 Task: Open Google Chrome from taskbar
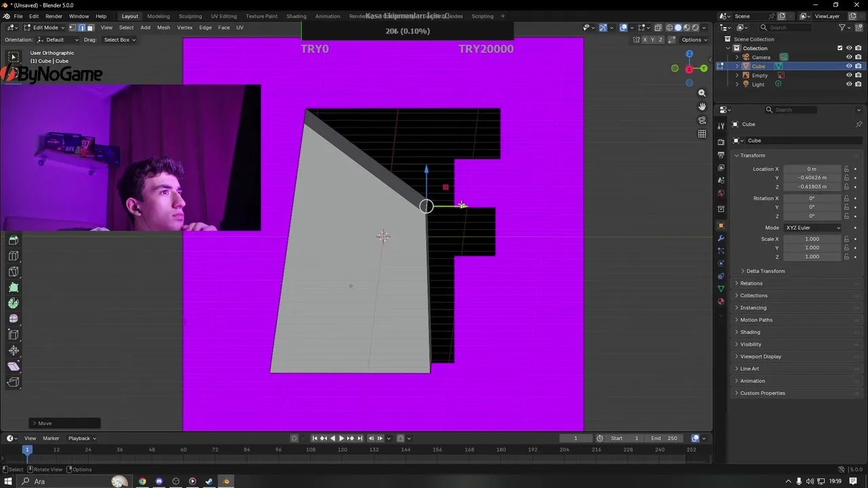coord(142,481)
